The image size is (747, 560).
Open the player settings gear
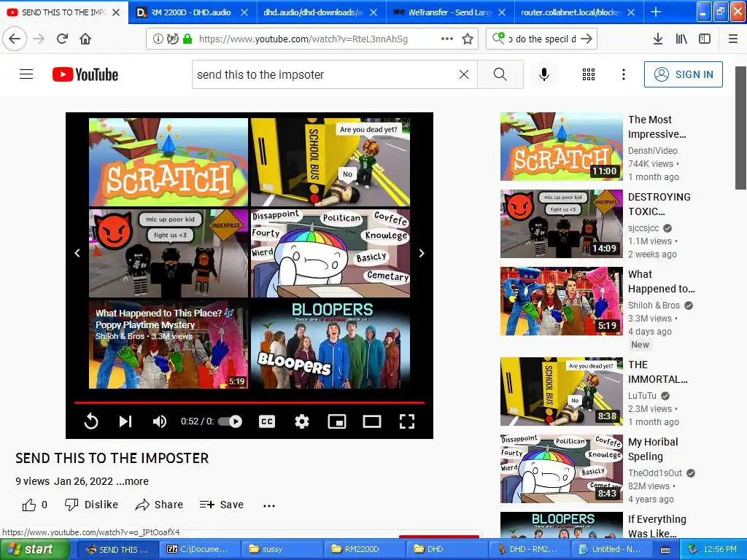tap(301, 421)
